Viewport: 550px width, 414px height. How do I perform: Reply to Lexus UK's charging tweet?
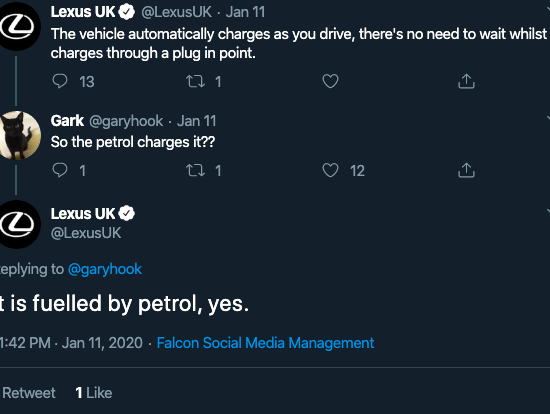click(60, 81)
